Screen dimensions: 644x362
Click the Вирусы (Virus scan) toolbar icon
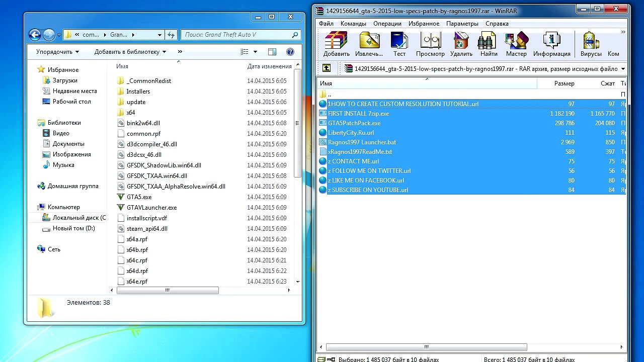click(591, 44)
